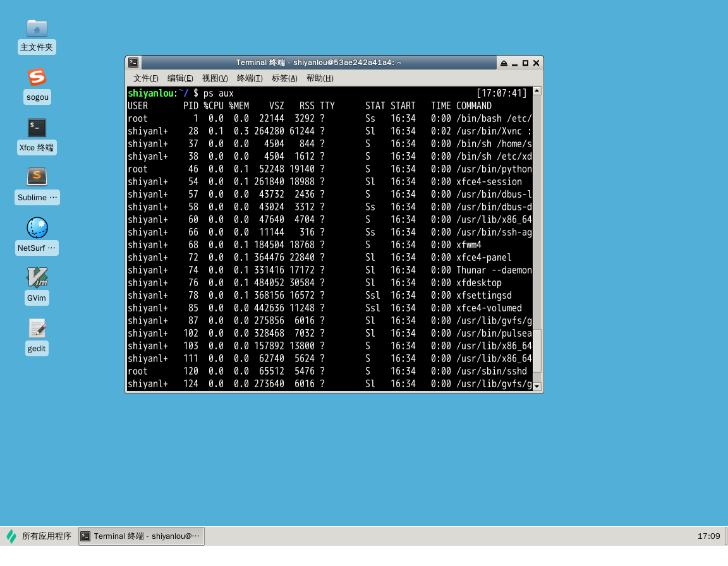Expand the 视图(V) menu
728x566 pixels.
click(x=215, y=78)
